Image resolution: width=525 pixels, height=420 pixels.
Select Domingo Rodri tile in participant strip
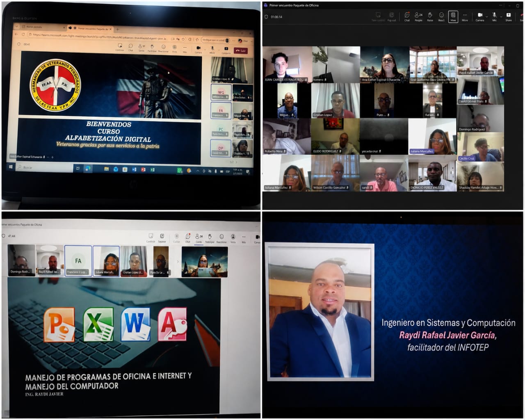[x=21, y=260]
